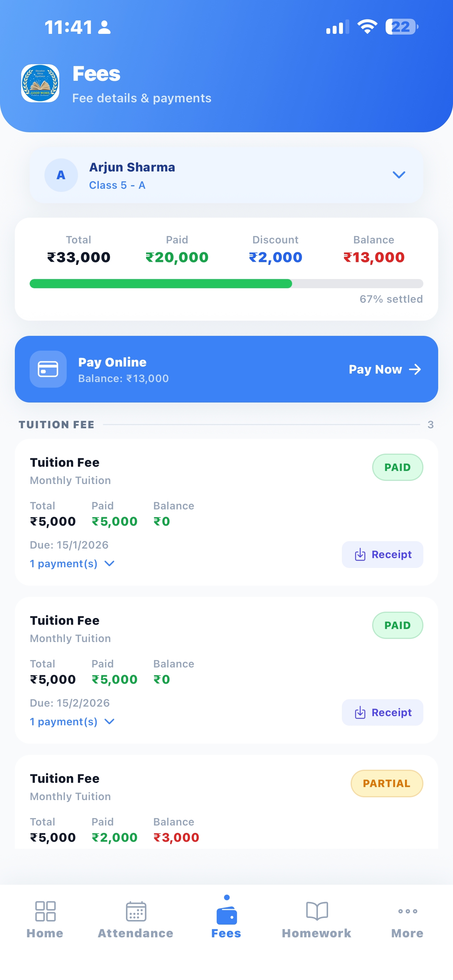This screenshot has height=980, width=453.
Task: Tap the student avatar circle labeled A
Action: [61, 175]
